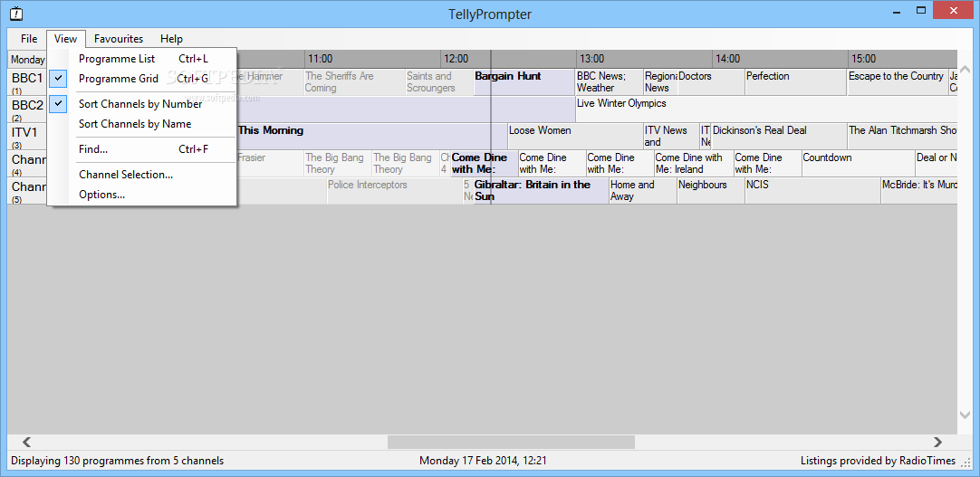This screenshot has height=477, width=980.
Task: Select Police Interceptors programme
Action: click(394, 190)
